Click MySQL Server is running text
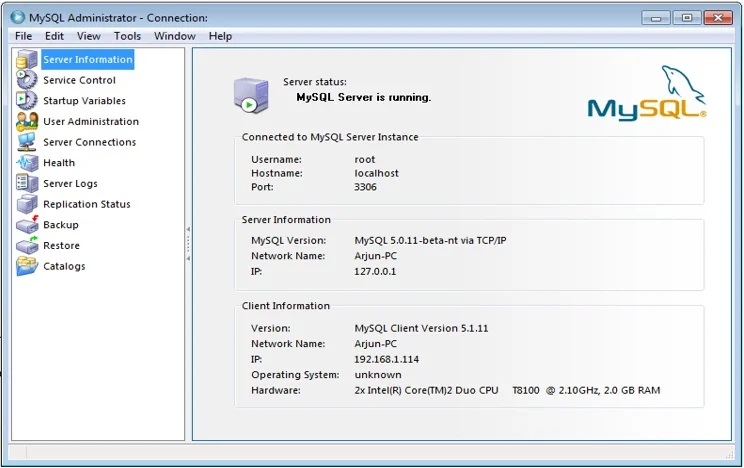 coord(363,97)
